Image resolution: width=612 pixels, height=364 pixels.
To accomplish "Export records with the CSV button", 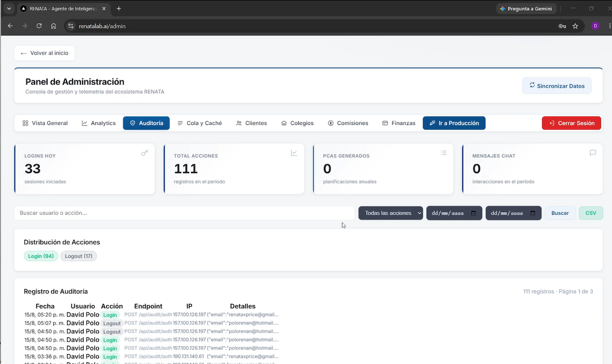I will coord(591,213).
